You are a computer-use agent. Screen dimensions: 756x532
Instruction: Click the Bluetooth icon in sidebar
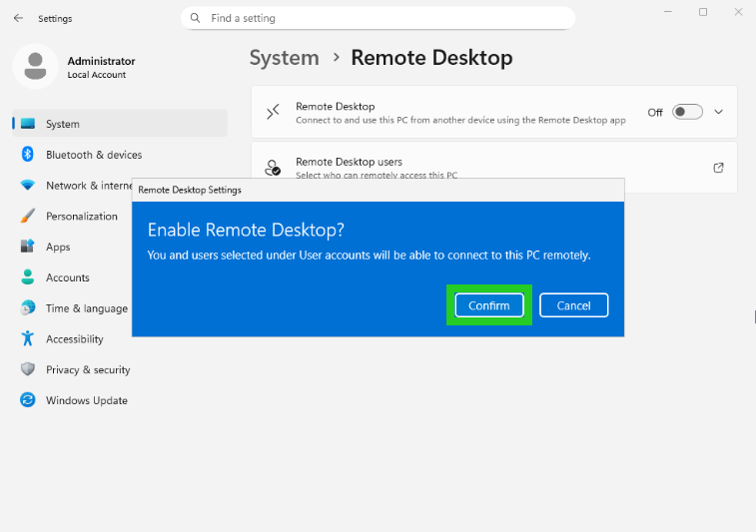[28, 154]
